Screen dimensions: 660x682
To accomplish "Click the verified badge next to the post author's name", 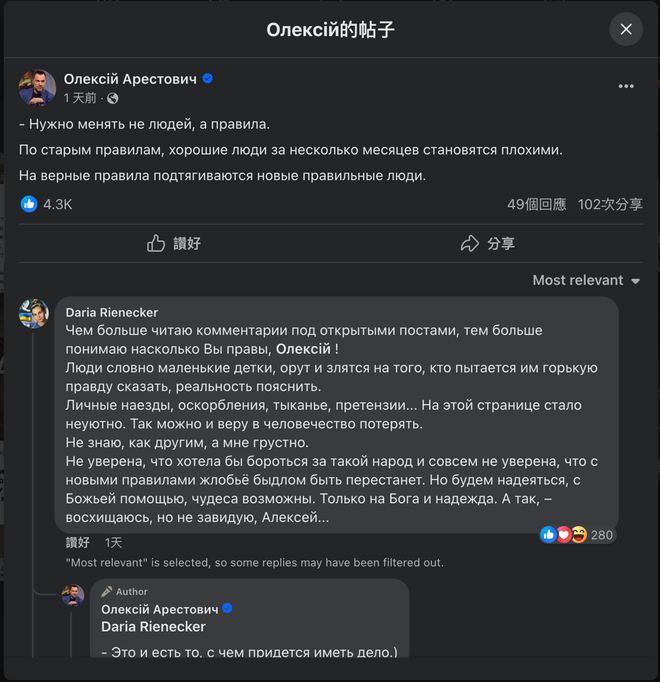I will [208, 78].
